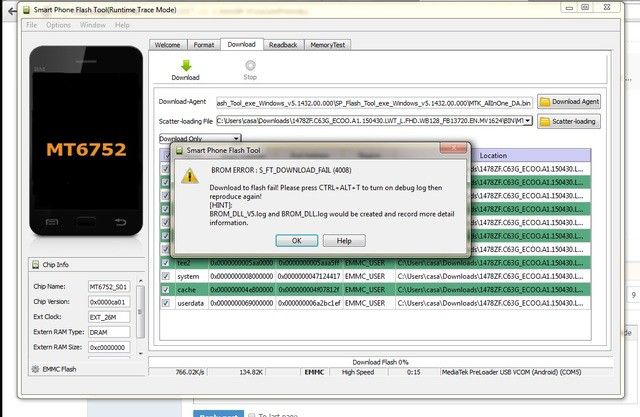
Task: Click the Stop icon in toolbar
Action: pyautogui.click(x=250, y=65)
